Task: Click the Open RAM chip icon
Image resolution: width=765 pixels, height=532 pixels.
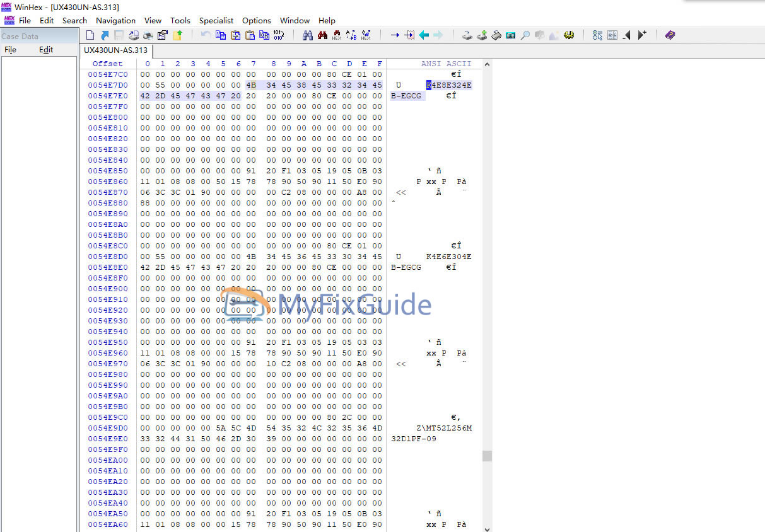Action: pyautogui.click(x=496, y=35)
